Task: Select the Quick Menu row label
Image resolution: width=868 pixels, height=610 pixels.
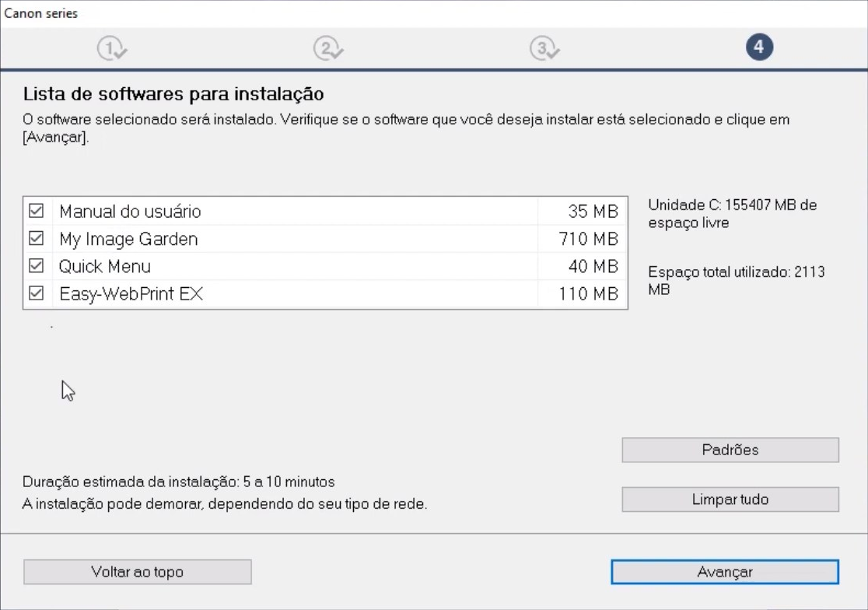Action: point(105,266)
